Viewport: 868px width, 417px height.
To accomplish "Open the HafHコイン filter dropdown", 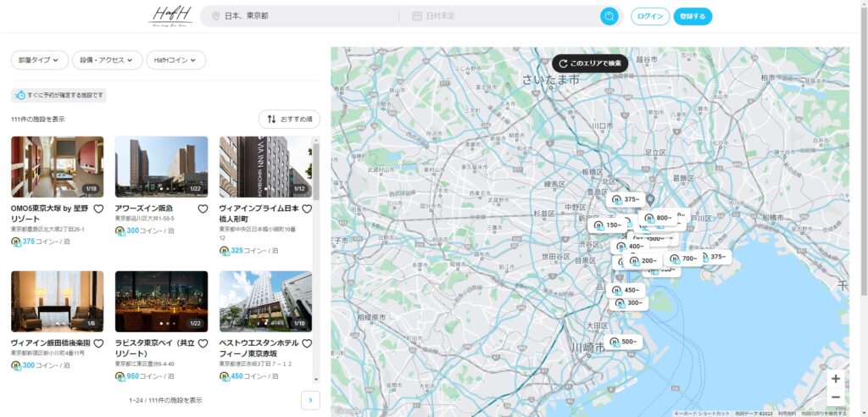I will point(176,60).
